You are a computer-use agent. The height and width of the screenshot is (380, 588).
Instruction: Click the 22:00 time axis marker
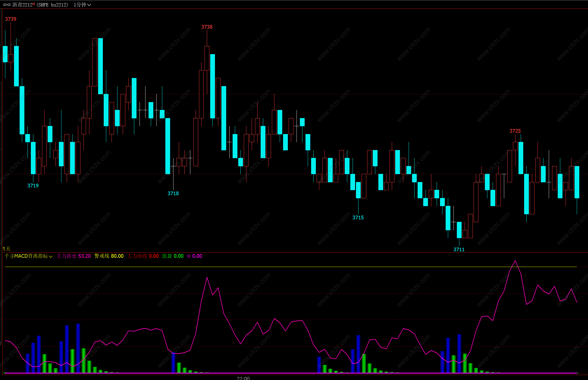(243, 378)
